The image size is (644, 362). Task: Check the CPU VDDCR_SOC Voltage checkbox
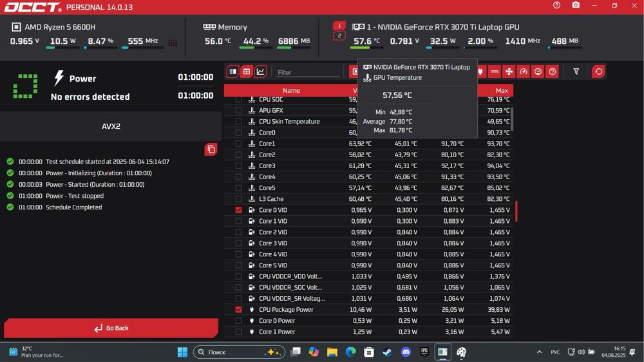pyautogui.click(x=239, y=288)
